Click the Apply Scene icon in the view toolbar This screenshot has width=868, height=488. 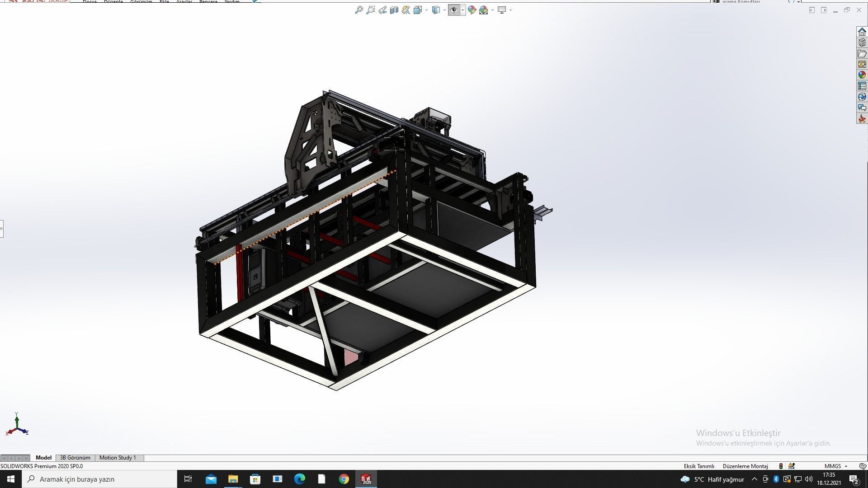tap(484, 10)
